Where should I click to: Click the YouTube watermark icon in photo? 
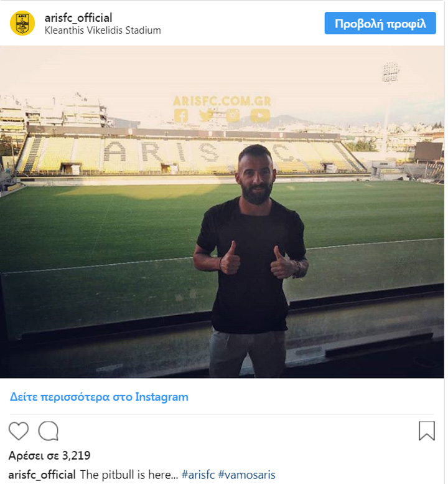click(260, 115)
